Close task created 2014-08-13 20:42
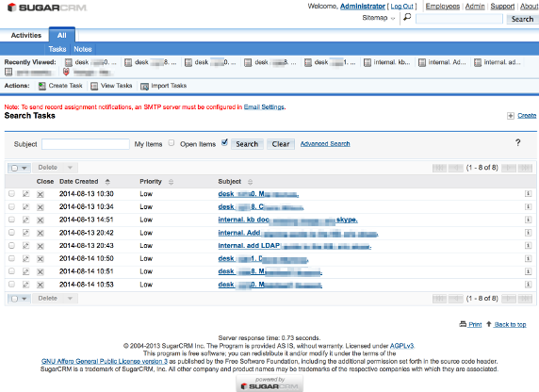The height and width of the screenshot is (392, 539). coord(41,233)
